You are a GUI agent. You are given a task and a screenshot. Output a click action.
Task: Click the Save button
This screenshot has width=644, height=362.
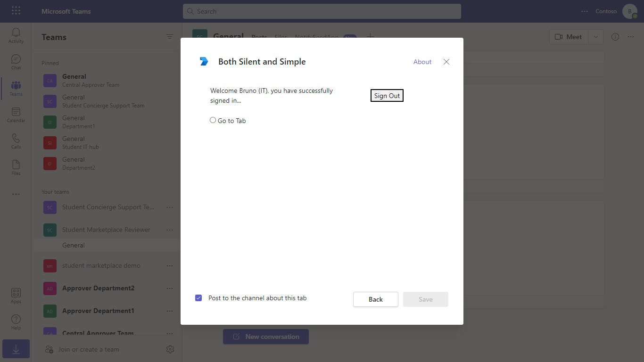tap(426, 299)
